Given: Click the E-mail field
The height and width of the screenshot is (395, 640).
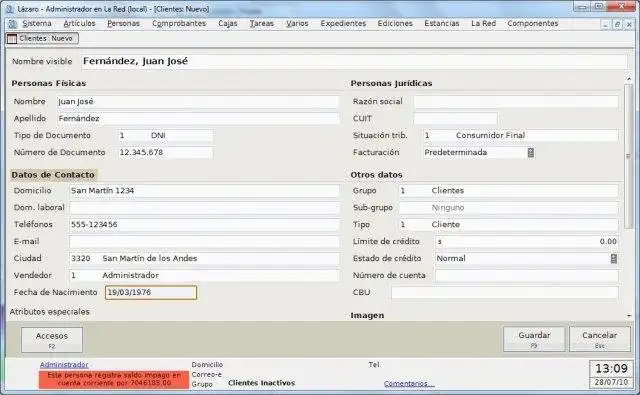Looking at the screenshot, I should tap(204, 242).
